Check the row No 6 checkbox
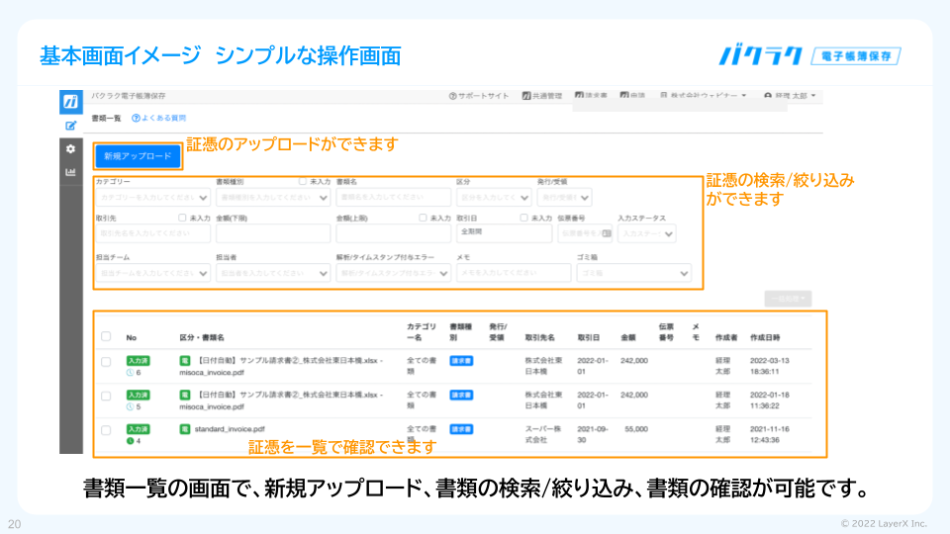 (106, 362)
